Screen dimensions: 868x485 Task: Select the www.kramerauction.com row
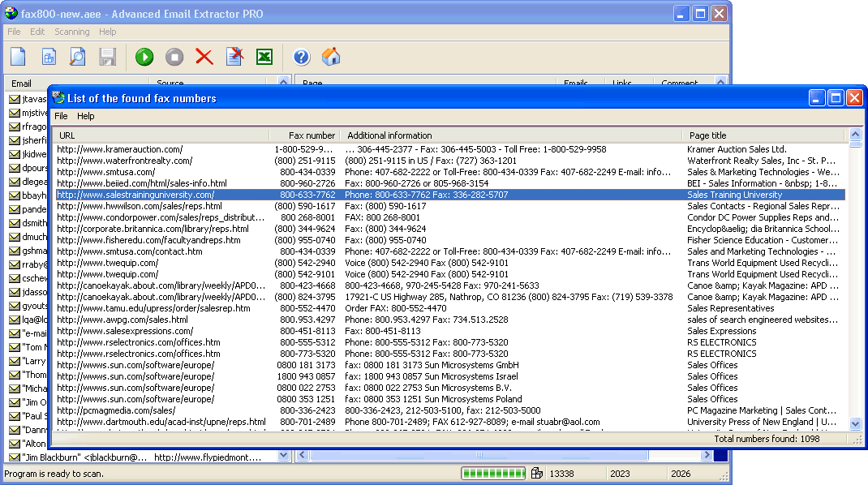tap(119, 149)
